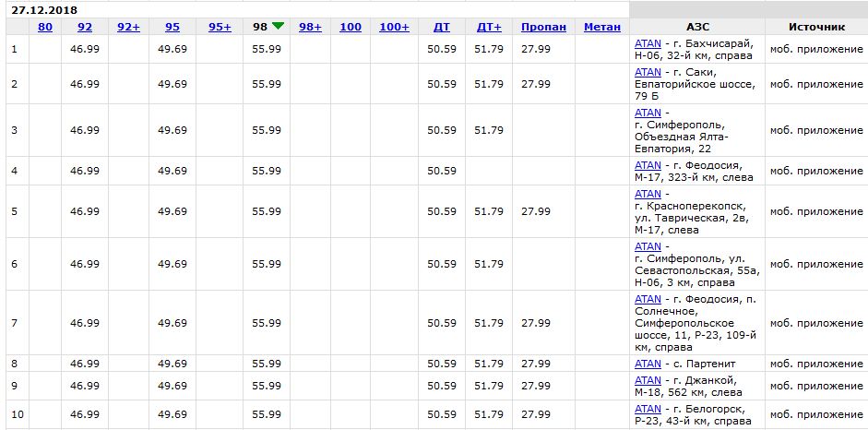The image size is (868, 430).
Task: Open ATAN link for Белогорск station
Action: pos(648,409)
